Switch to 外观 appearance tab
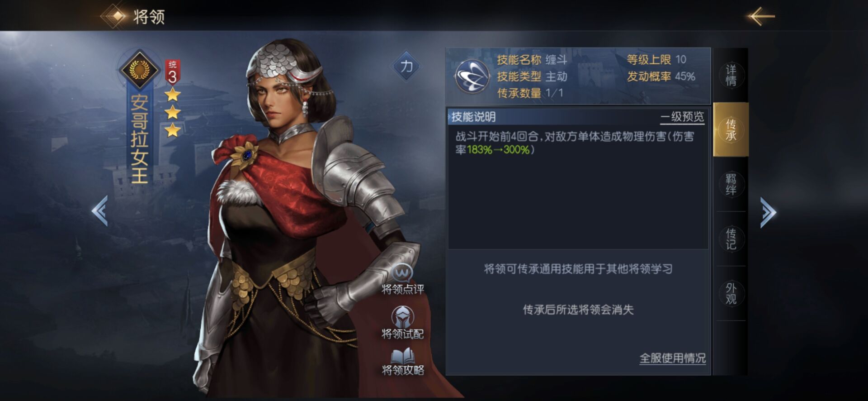The height and width of the screenshot is (401, 868). [x=731, y=293]
